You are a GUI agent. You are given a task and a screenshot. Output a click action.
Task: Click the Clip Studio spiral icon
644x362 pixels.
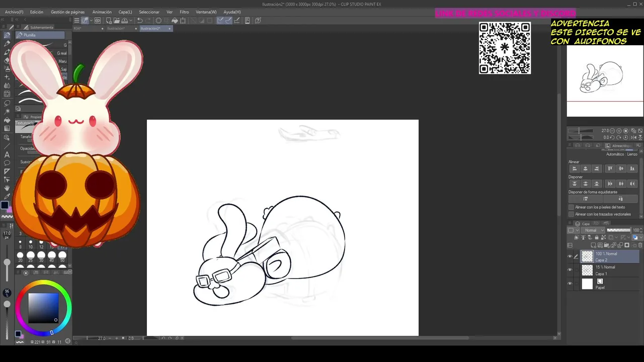pyautogui.click(x=97, y=21)
